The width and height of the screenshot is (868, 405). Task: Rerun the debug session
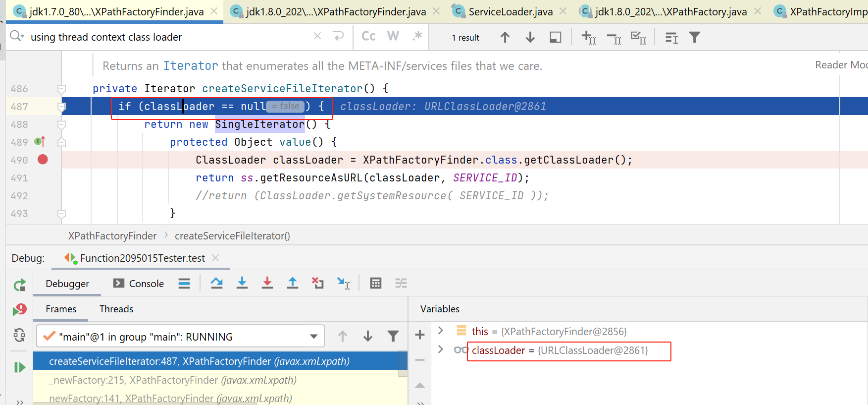coord(19,285)
